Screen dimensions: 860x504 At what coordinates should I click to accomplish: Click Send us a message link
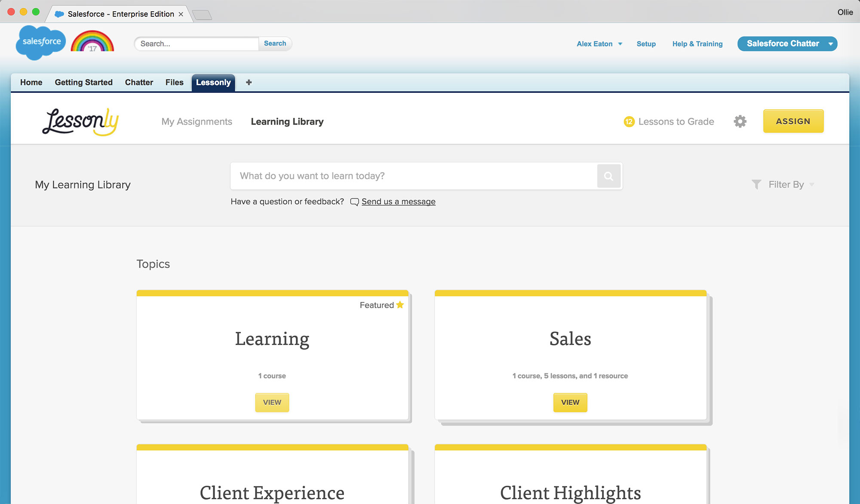(x=398, y=202)
